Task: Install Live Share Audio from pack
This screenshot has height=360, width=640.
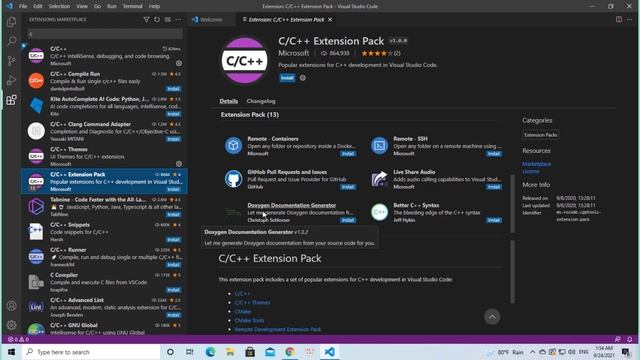Action: click(494, 187)
